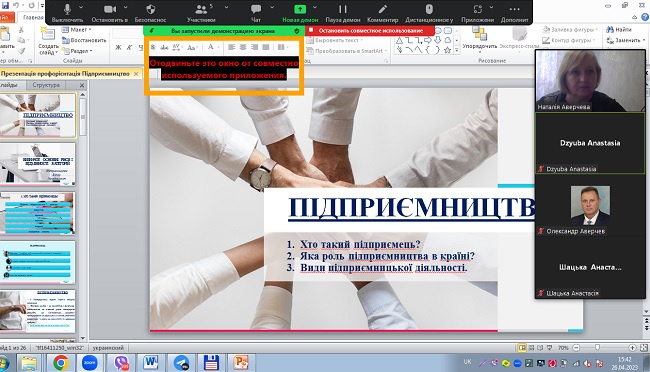Open the Заливка фигуры shape fill
Viewport: 650px width, 372px height.
coord(570,29)
